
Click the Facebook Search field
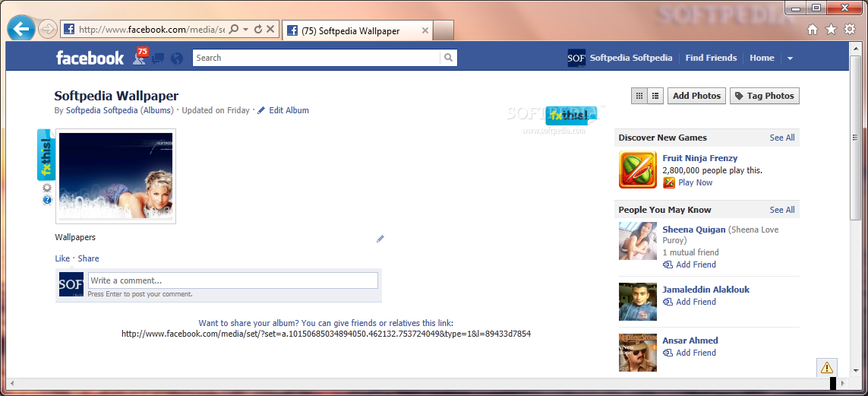click(316, 58)
